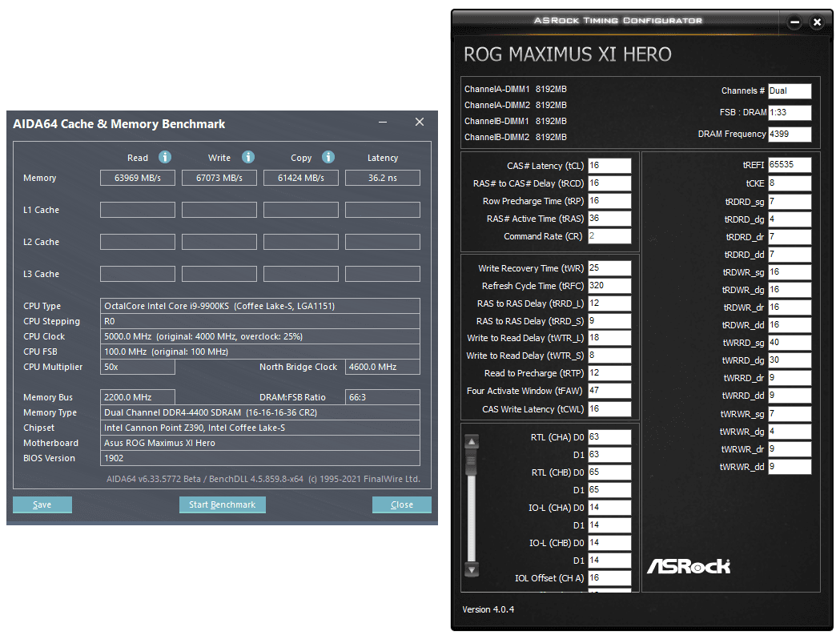Click the Memory Bus 2200.0 MHz field

[x=138, y=397]
